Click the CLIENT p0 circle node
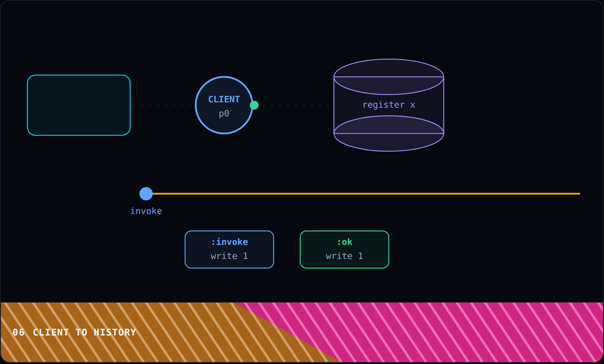 pos(224,105)
